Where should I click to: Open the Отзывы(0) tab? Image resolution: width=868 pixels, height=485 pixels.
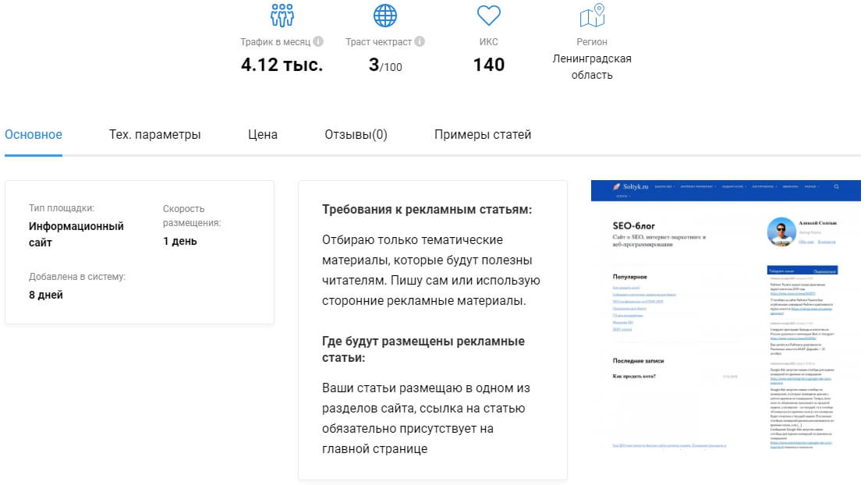point(356,135)
